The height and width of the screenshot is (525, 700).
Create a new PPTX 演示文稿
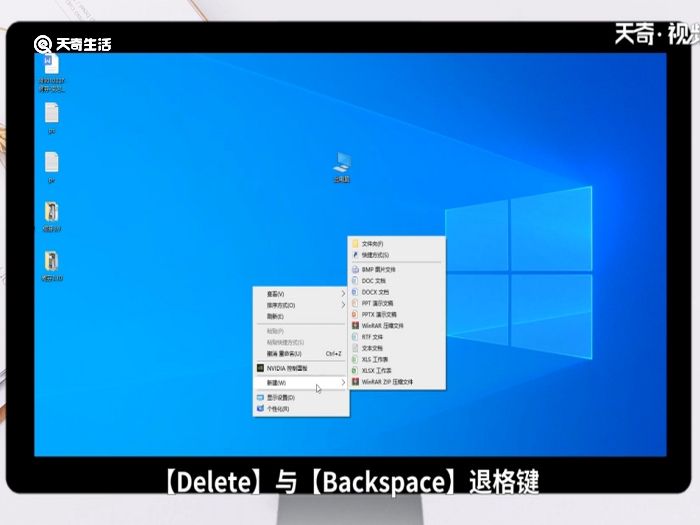(396, 314)
